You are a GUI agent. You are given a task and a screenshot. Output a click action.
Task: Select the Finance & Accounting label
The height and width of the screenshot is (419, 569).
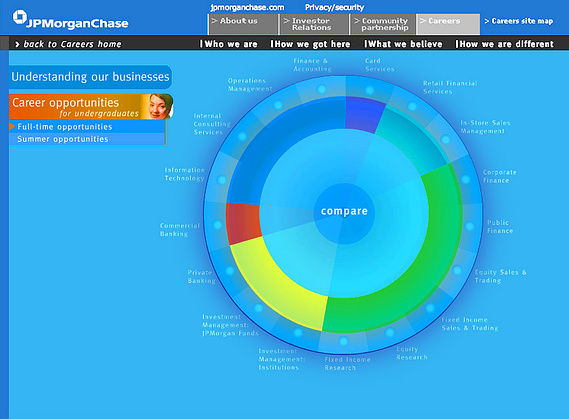pos(312,65)
